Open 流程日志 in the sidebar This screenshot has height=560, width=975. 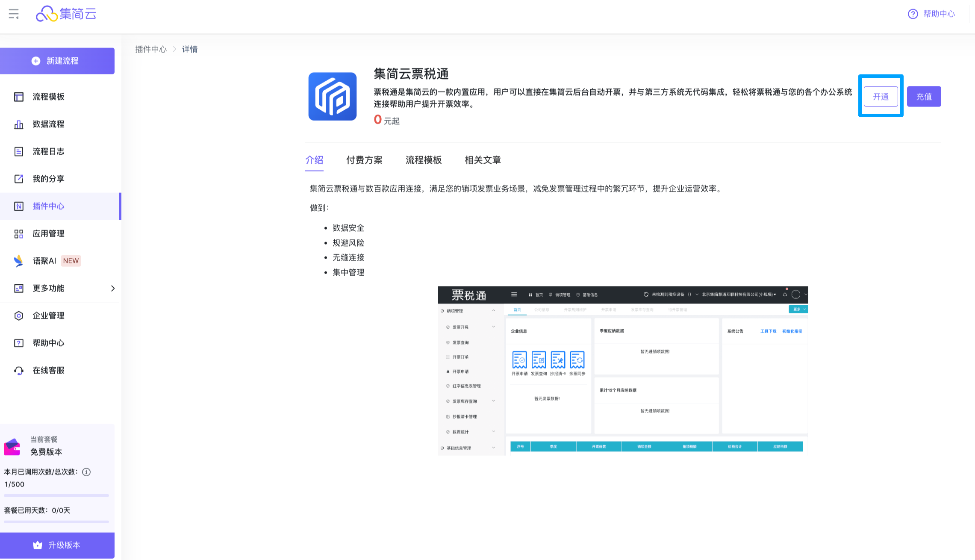[x=48, y=151]
